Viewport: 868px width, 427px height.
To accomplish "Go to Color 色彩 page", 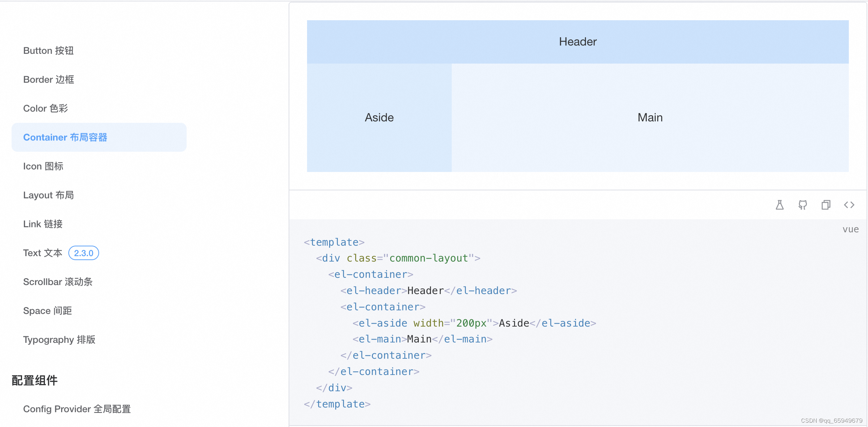I will coord(46,108).
